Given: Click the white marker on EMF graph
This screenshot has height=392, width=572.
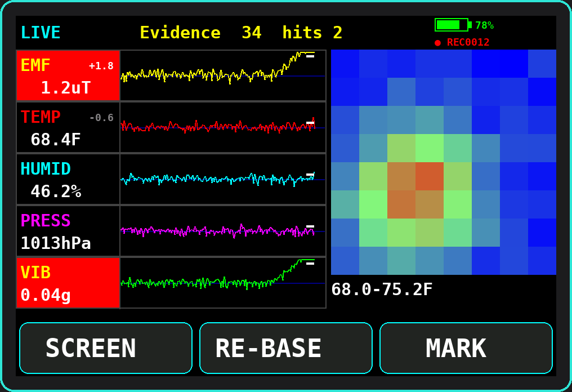Looking at the screenshot, I should pos(310,56).
